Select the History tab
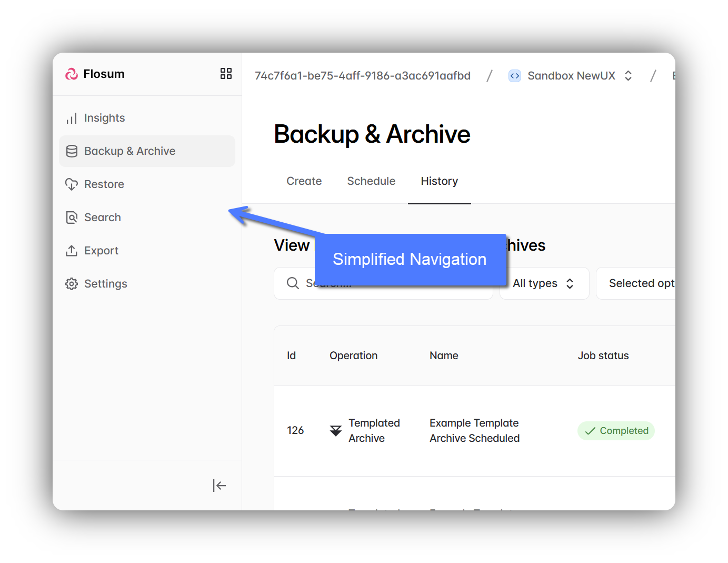Viewport: 728px width, 563px height. tap(439, 181)
